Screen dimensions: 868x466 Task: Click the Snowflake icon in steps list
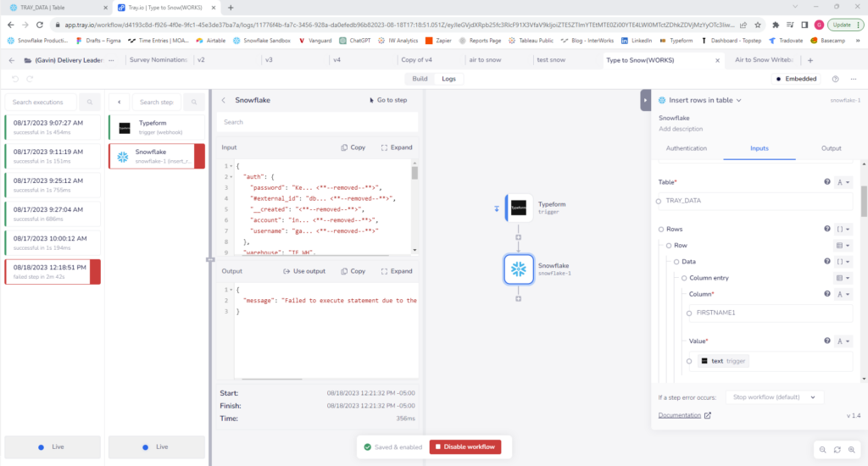point(123,157)
